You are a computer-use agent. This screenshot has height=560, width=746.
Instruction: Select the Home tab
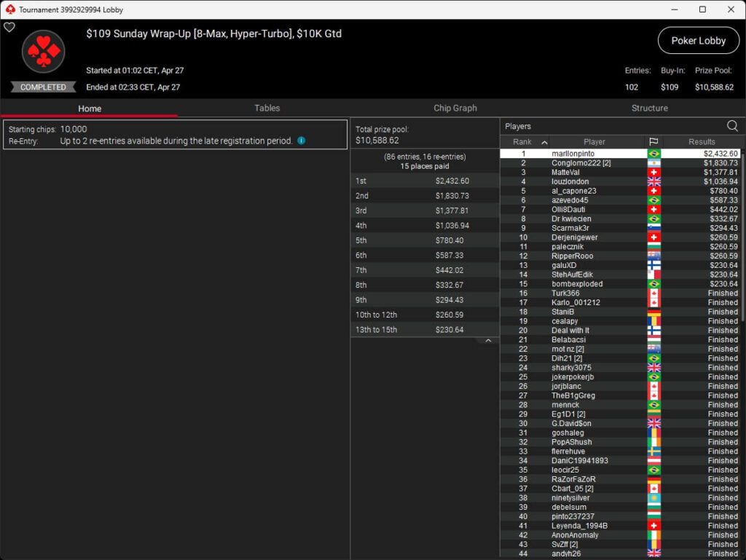tap(90, 109)
